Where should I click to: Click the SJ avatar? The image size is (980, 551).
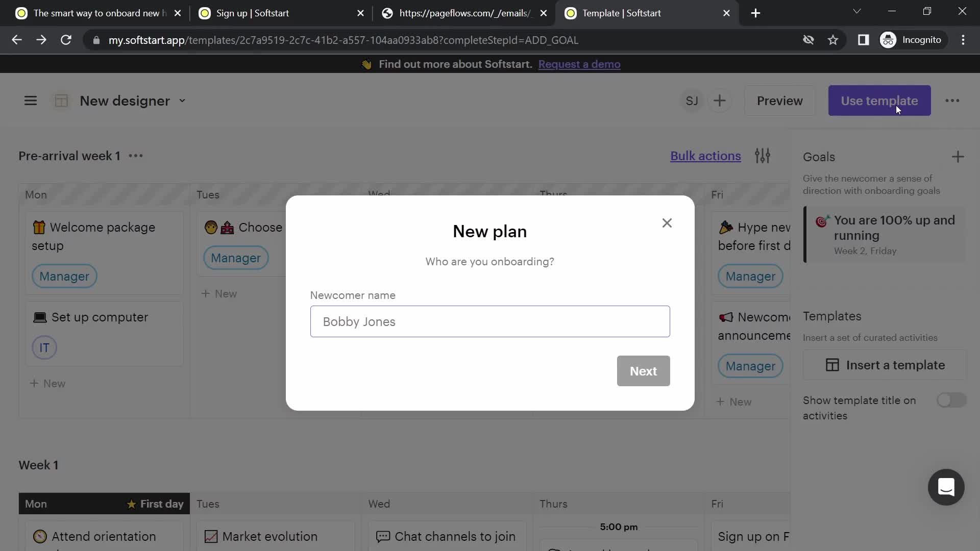tap(692, 101)
